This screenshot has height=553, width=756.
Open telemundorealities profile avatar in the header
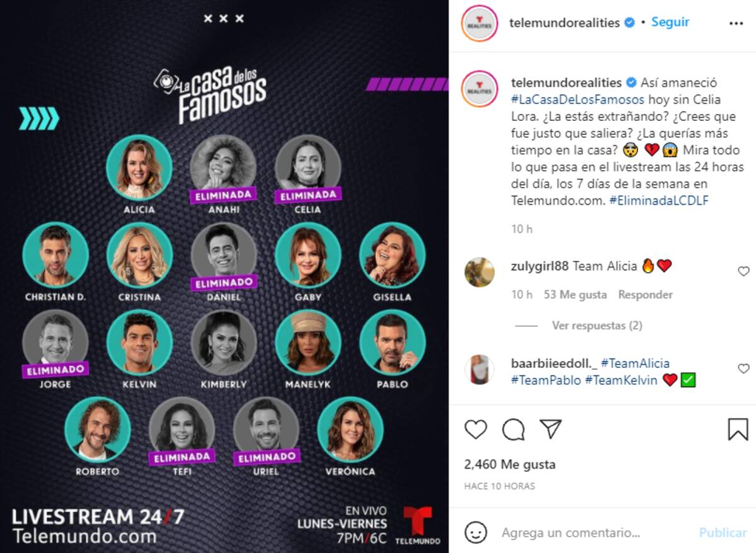click(480, 23)
